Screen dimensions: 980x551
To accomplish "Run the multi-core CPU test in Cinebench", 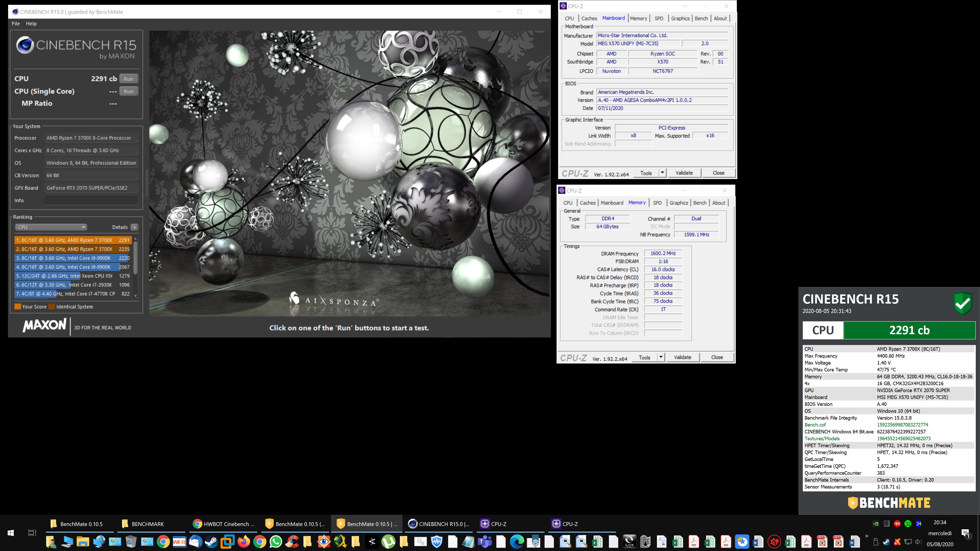I will (x=129, y=79).
